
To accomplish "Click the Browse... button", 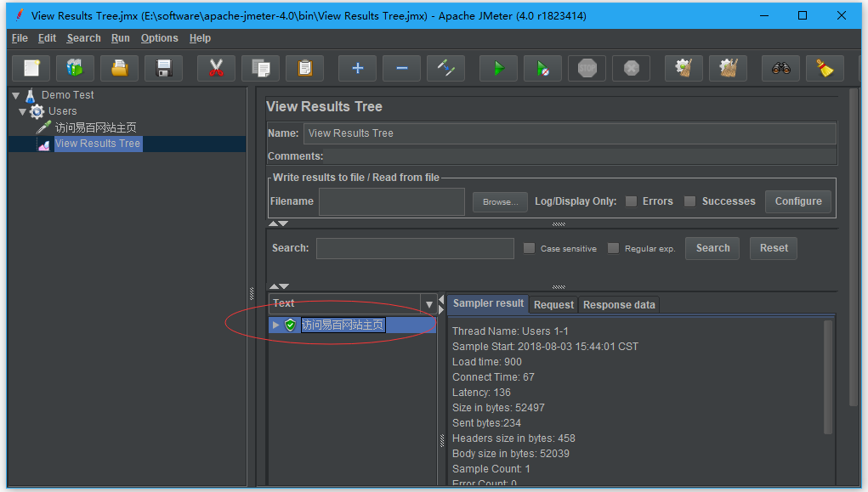I will [x=500, y=202].
